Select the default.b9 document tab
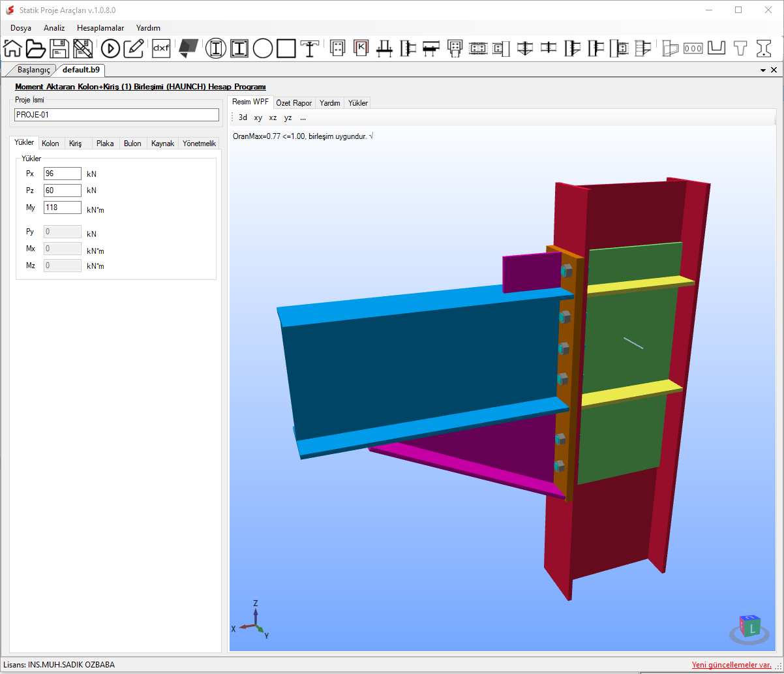 click(81, 70)
